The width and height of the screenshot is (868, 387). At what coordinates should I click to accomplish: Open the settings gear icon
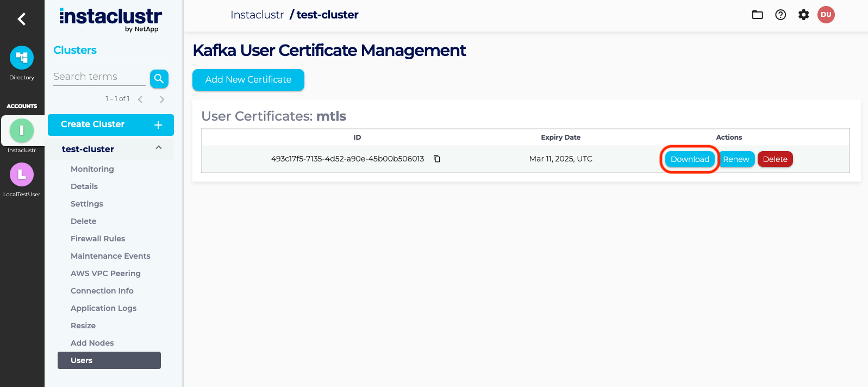[803, 15]
